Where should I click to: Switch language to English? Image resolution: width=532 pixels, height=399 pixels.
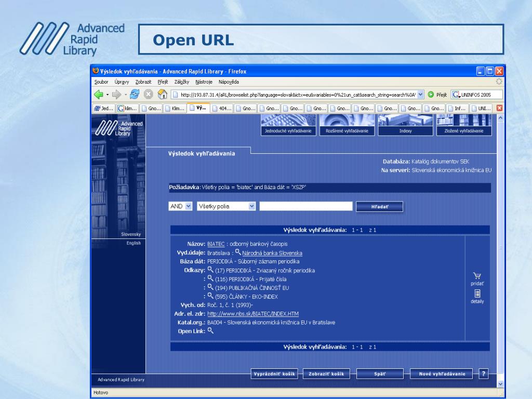click(134, 243)
